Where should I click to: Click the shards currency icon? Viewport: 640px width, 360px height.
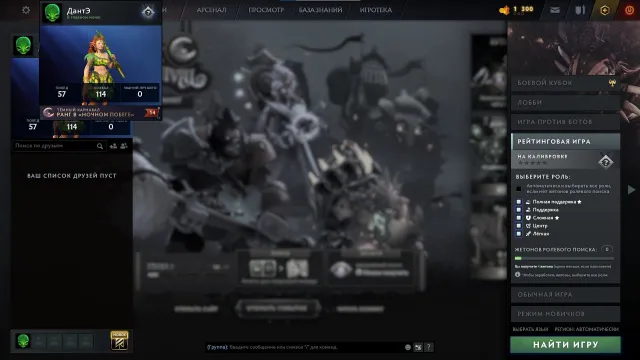[x=504, y=10]
